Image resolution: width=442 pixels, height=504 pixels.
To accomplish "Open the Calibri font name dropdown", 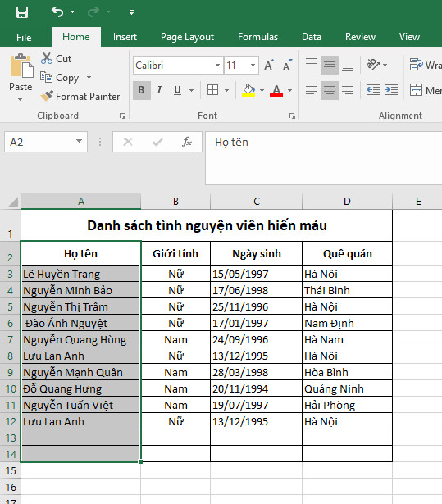I will 217,66.
